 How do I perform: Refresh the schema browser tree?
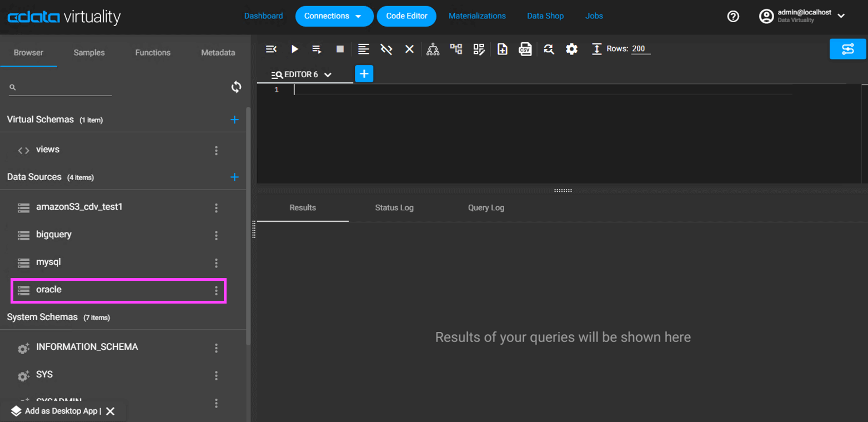tap(235, 87)
